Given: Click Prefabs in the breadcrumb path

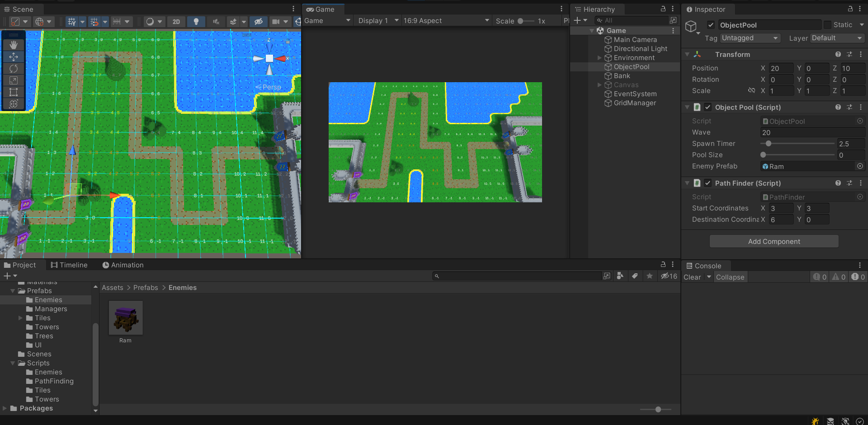Looking at the screenshot, I should [x=146, y=288].
